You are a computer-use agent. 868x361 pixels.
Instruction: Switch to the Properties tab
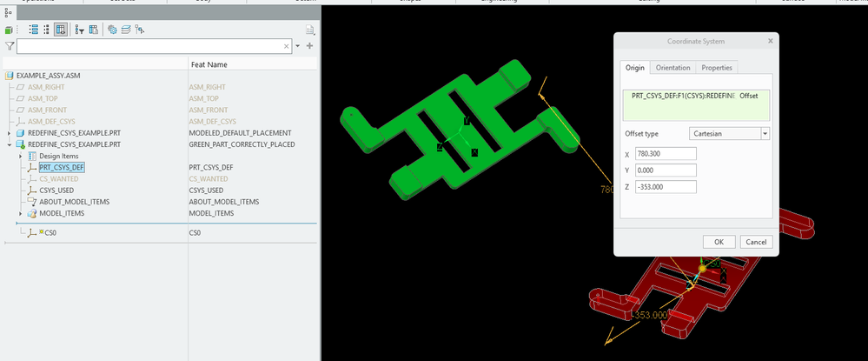click(717, 68)
